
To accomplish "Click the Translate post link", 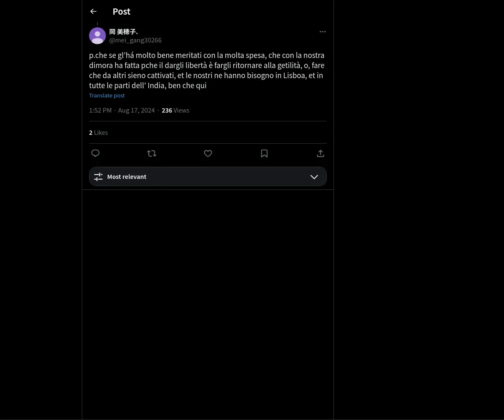I will click(107, 95).
